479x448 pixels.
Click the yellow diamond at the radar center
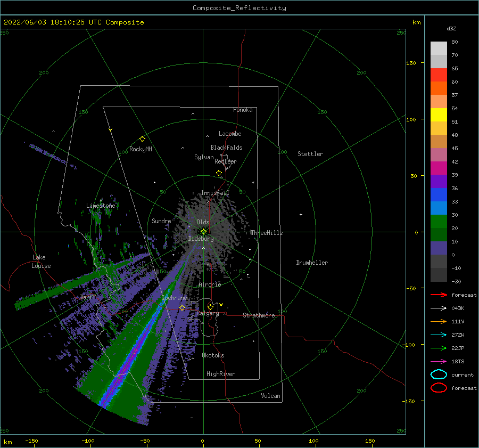(203, 232)
